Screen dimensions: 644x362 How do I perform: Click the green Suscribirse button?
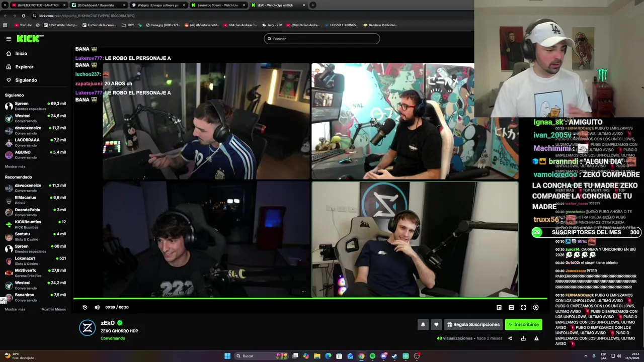click(523, 324)
